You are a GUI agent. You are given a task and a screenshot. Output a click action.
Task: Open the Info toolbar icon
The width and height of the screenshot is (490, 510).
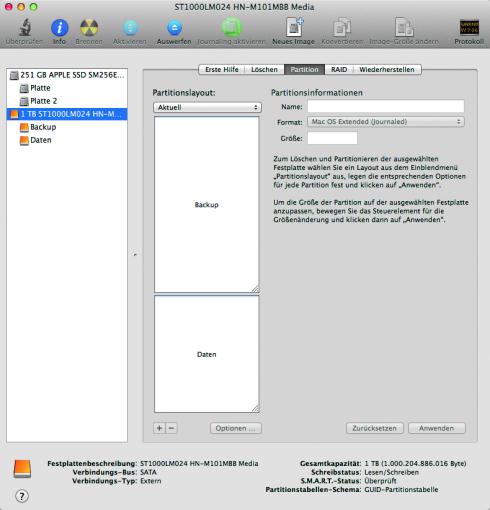click(59, 27)
